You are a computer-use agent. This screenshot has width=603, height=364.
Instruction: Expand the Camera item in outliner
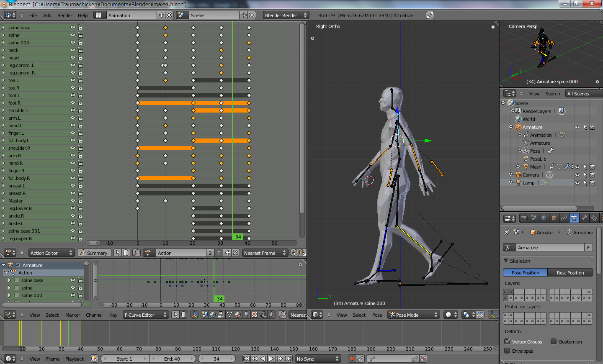[510, 174]
